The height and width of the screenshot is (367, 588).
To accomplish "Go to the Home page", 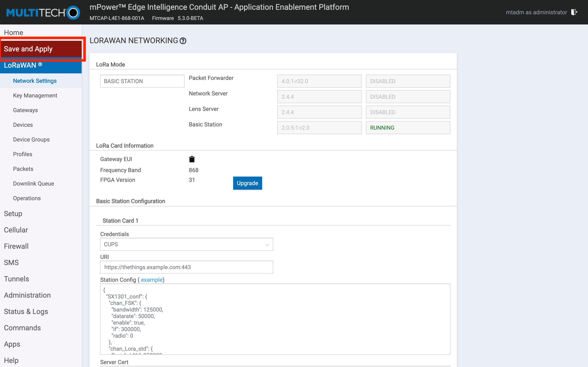I will click(x=14, y=33).
